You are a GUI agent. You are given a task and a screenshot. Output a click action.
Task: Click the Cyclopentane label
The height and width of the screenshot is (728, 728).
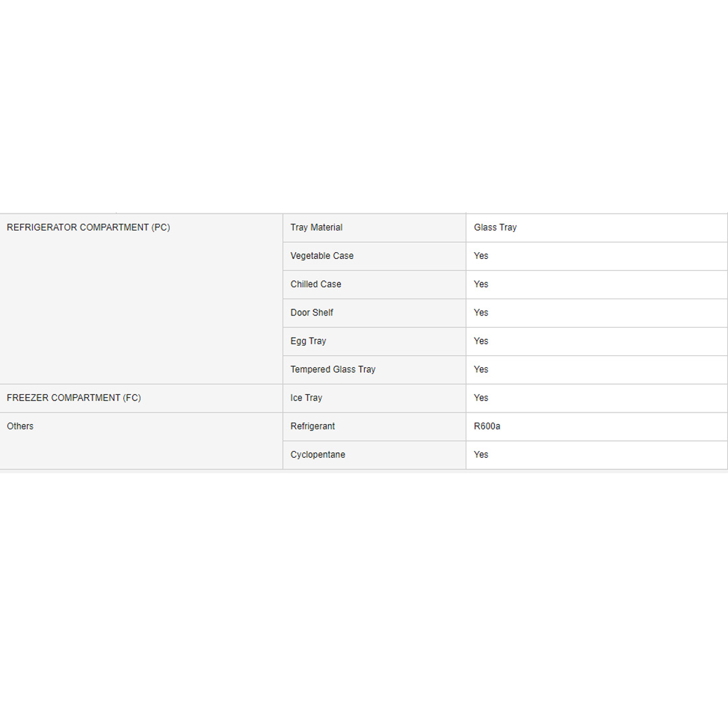pyautogui.click(x=317, y=455)
